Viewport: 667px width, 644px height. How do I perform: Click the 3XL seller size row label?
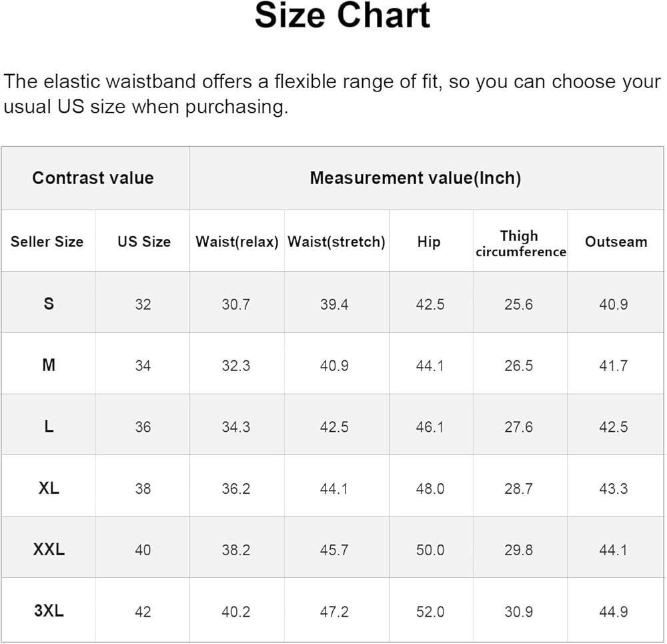pos(49,611)
